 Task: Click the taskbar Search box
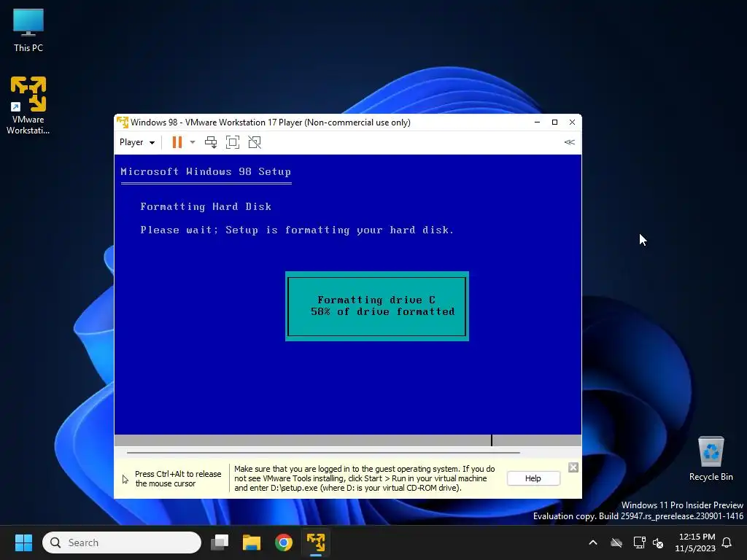[122, 542]
